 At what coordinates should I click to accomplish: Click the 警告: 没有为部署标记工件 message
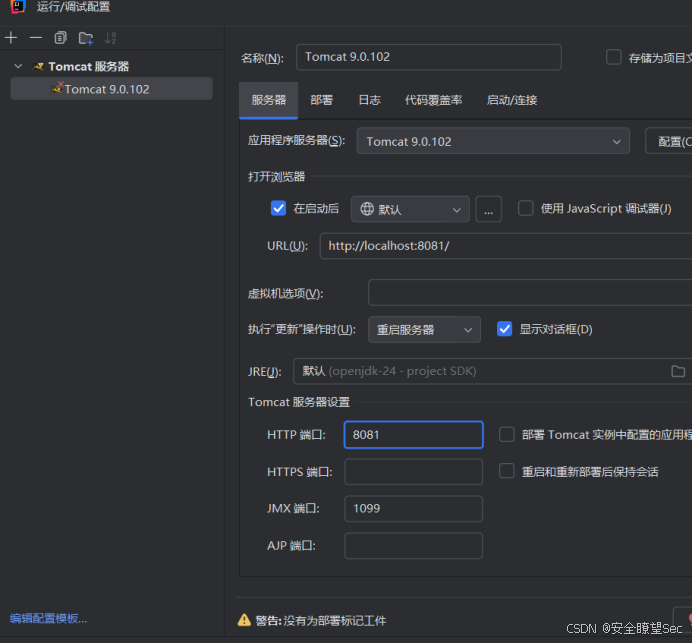[x=321, y=621]
